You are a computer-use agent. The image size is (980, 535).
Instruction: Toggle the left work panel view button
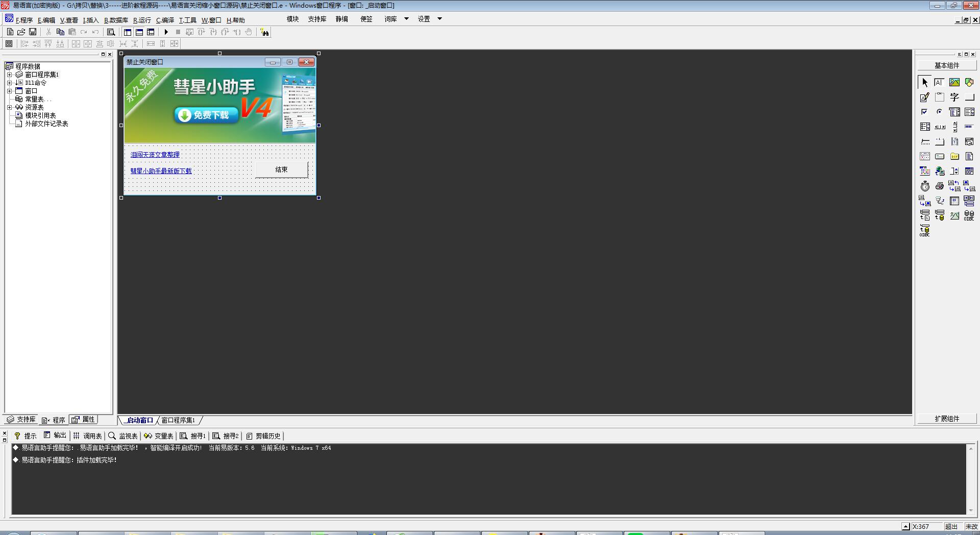pyautogui.click(x=128, y=32)
